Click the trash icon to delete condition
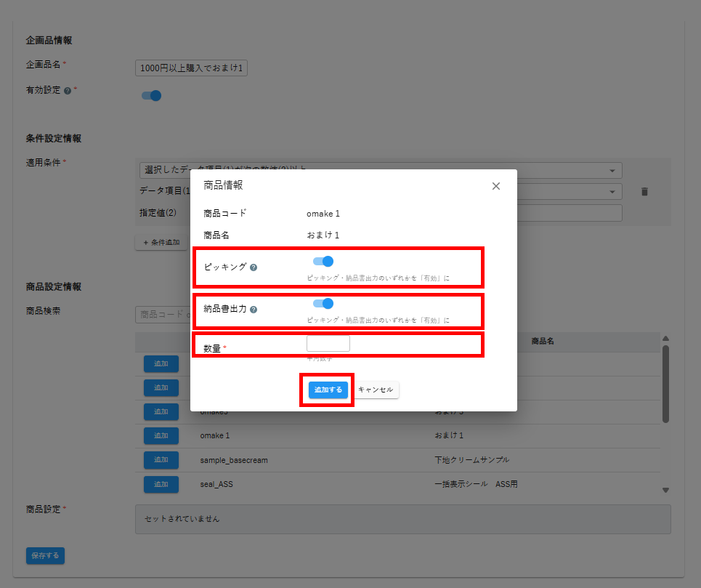This screenshot has width=701, height=588. pyautogui.click(x=644, y=192)
